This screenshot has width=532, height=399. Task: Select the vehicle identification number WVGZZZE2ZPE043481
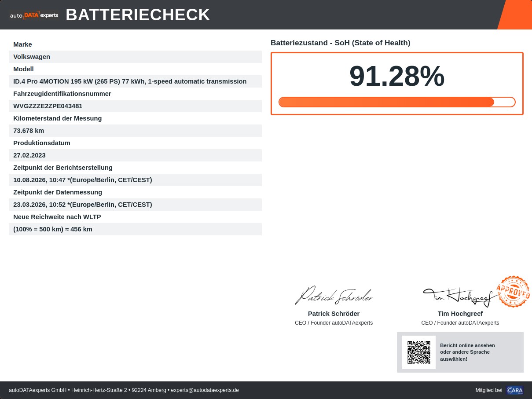click(x=48, y=106)
